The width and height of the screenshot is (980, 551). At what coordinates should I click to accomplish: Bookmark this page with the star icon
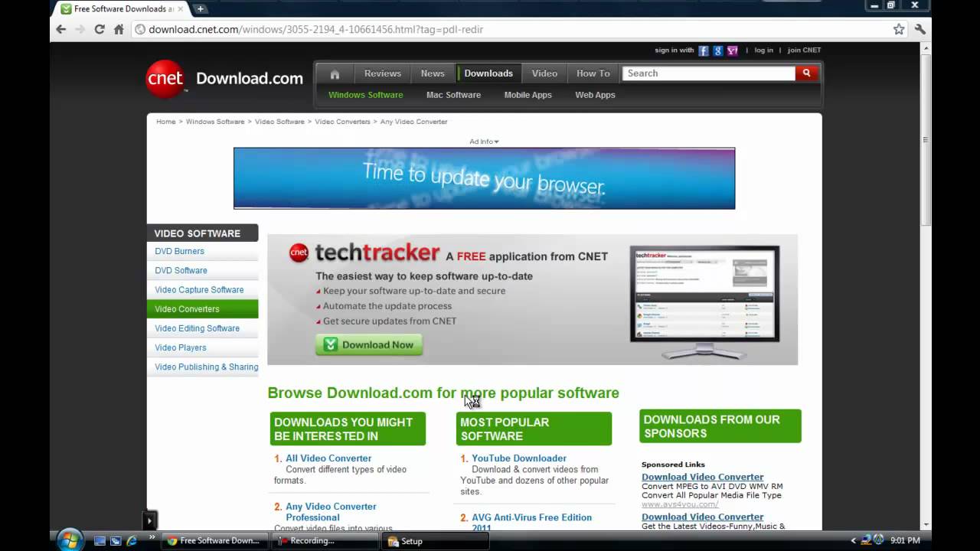tap(899, 29)
